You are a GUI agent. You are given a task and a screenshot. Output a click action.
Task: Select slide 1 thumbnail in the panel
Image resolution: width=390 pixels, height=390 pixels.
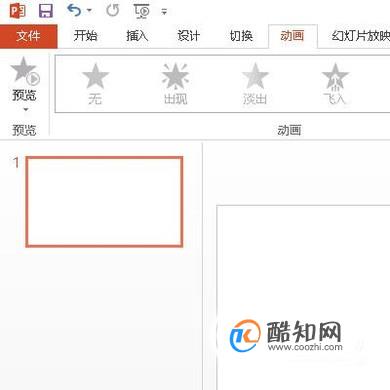tap(104, 202)
